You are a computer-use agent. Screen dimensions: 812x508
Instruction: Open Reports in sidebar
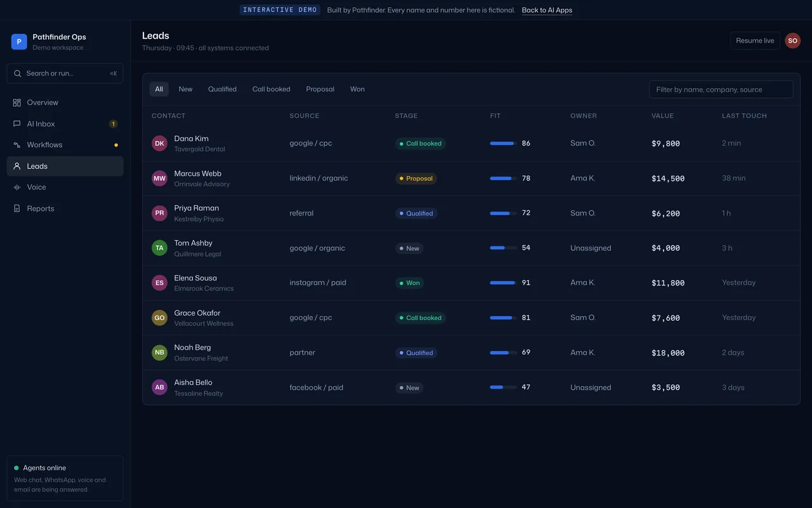tap(65, 208)
